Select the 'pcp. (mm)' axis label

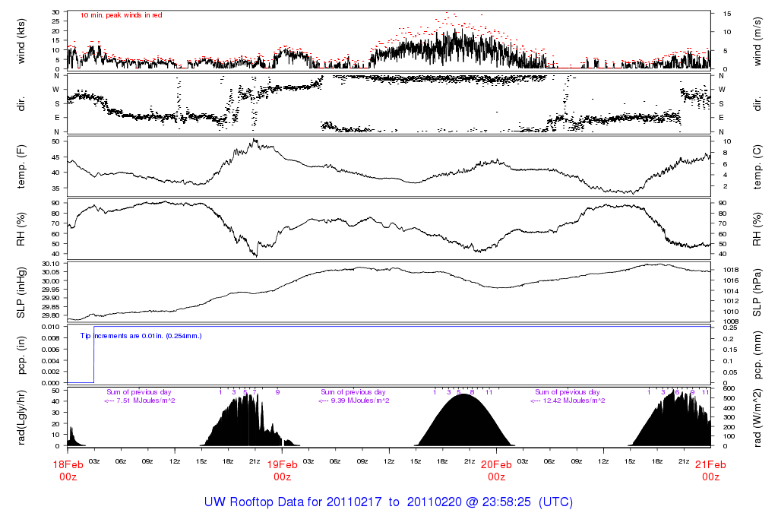pos(757,356)
